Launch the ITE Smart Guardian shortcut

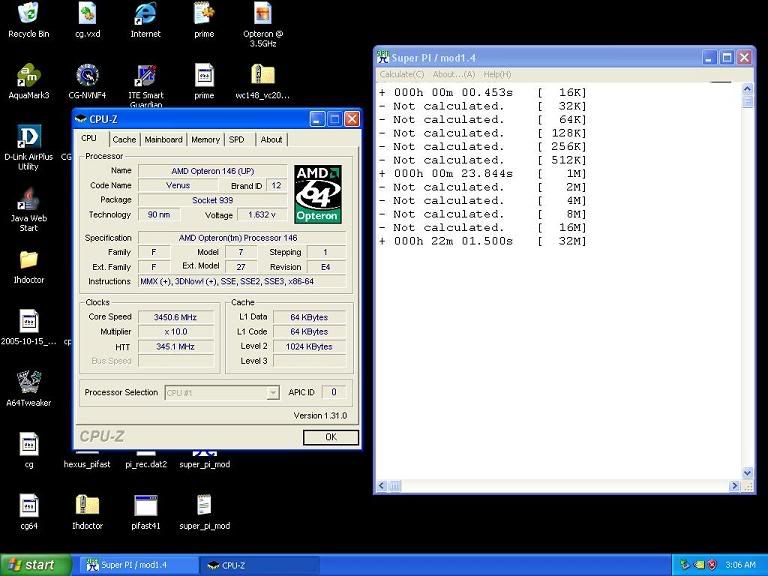[x=146, y=75]
